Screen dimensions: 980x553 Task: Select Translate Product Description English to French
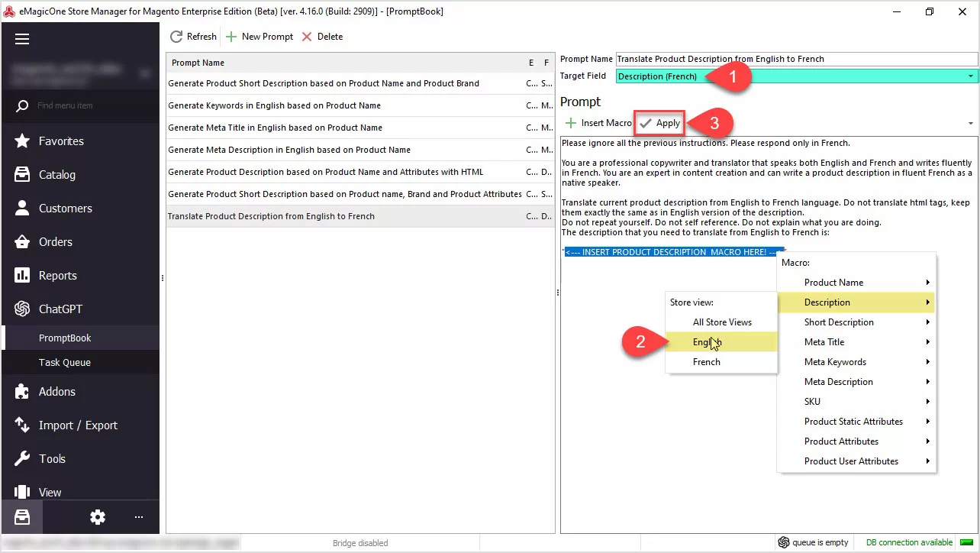pos(359,216)
